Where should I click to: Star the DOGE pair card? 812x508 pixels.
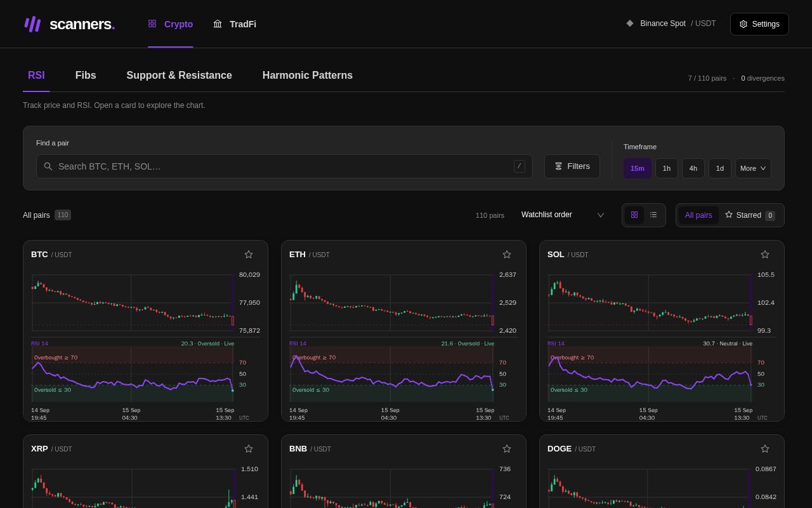(765, 449)
